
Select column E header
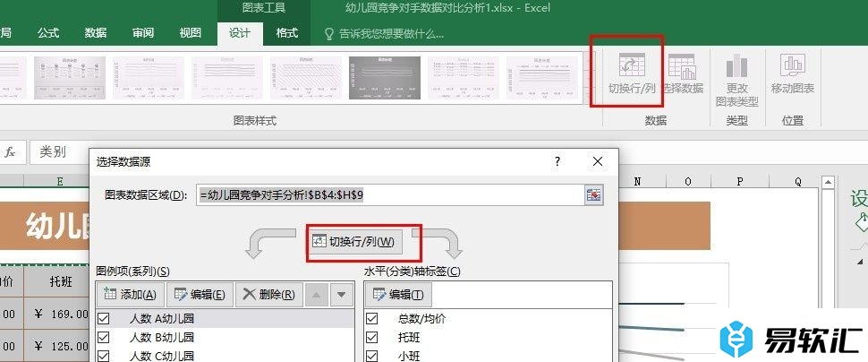coord(59,181)
